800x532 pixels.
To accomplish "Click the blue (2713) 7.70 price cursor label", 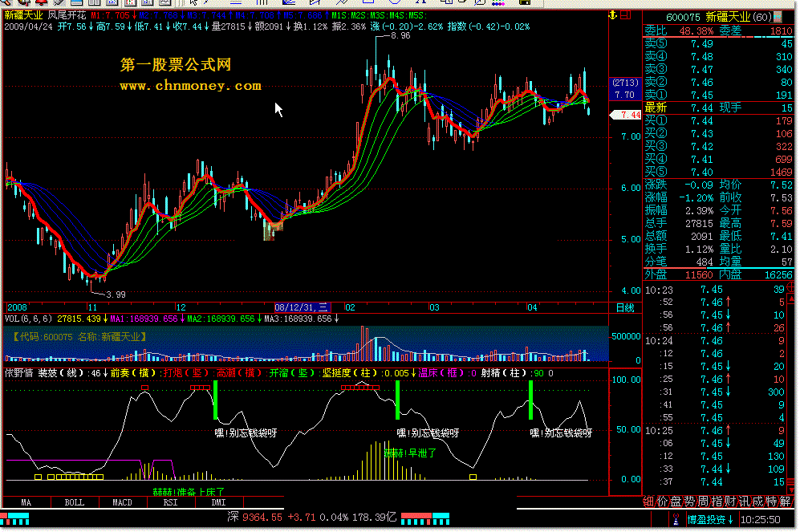I will click(625, 89).
